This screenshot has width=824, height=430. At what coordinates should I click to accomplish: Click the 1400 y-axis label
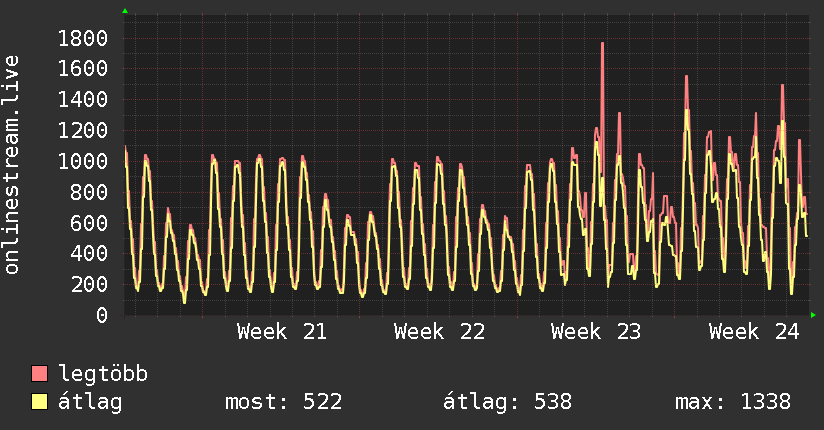83,99
